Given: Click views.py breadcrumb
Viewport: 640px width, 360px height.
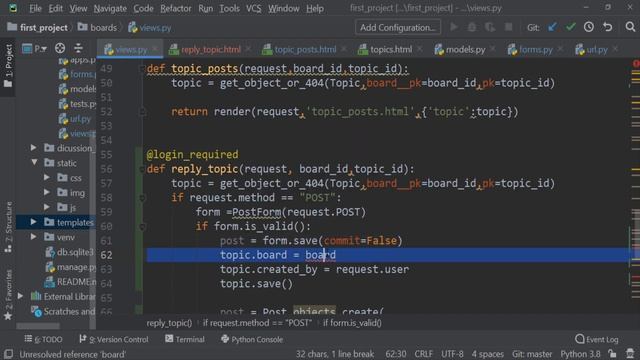Looking at the screenshot, I should click(150, 27).
